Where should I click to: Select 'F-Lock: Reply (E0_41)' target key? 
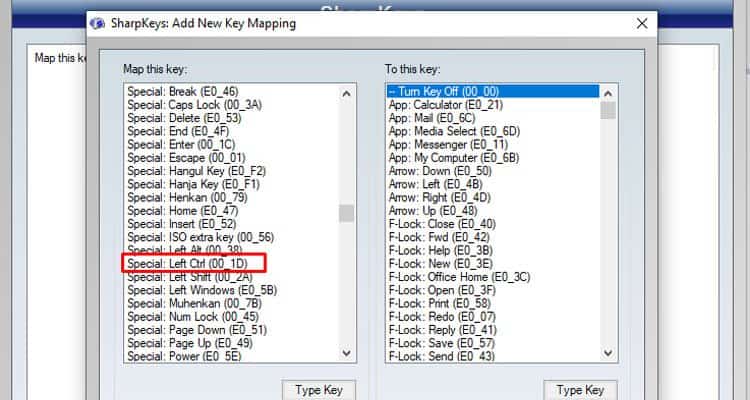(x=443, y=330)
